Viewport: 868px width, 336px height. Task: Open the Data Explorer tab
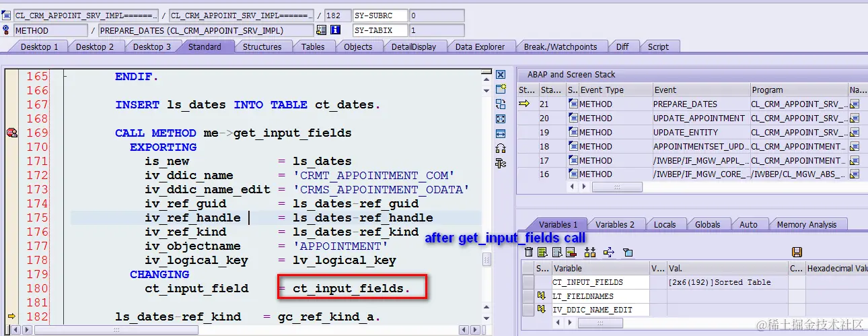point(480,46)
